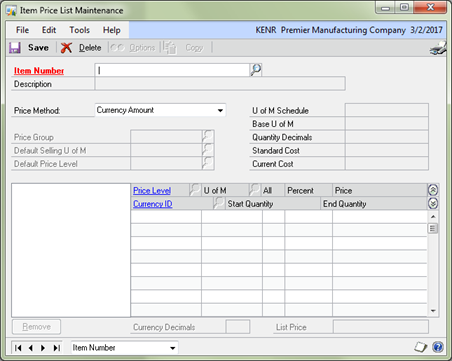Click the printer icon in toolbar
The width and height of the screenshot is (452, 361).
point(438,48)
